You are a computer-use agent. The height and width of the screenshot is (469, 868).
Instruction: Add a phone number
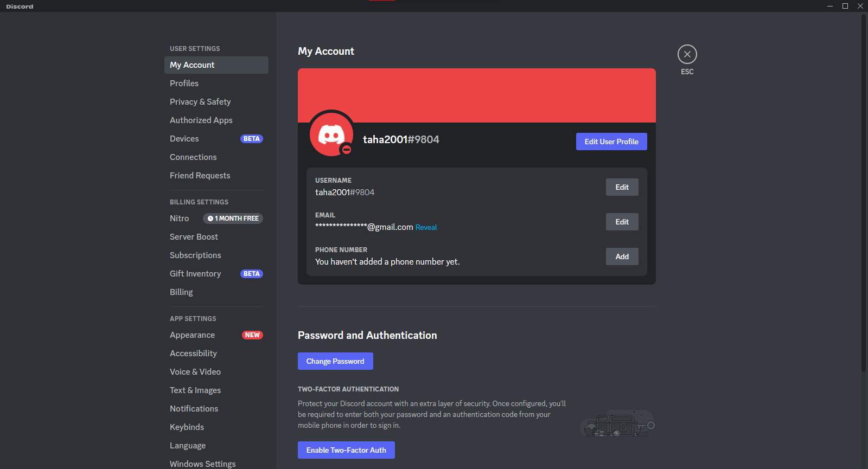point(622,256)
